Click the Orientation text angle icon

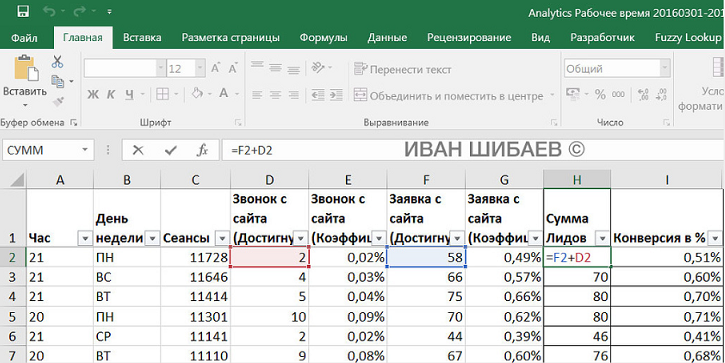(x=318, y=68)
